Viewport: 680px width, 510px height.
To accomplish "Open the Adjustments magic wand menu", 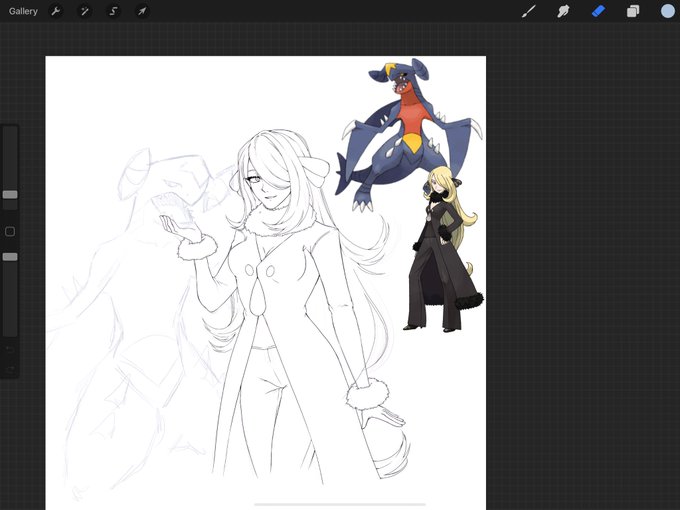I will pyautogui.click(x=85, y=11).
